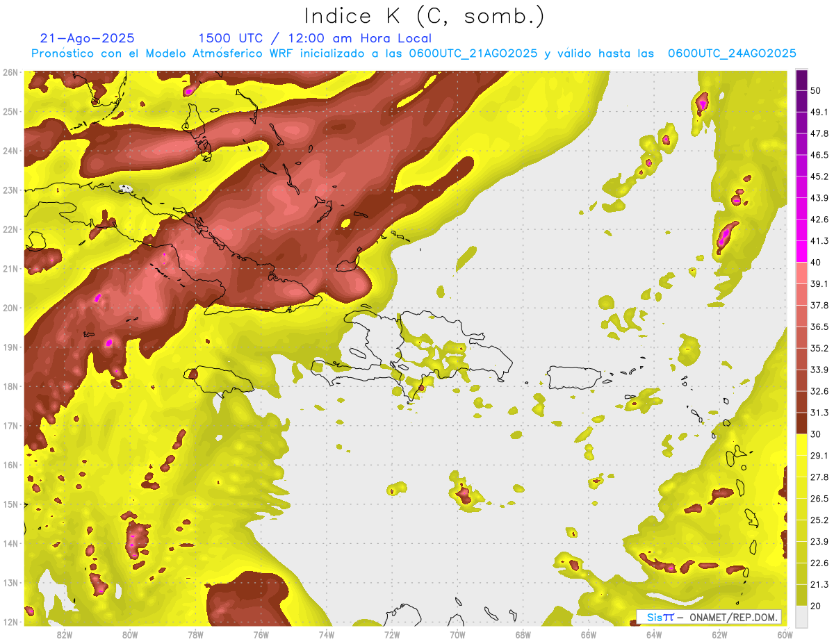Click the longitude tick label '66W'

(588, 635)
